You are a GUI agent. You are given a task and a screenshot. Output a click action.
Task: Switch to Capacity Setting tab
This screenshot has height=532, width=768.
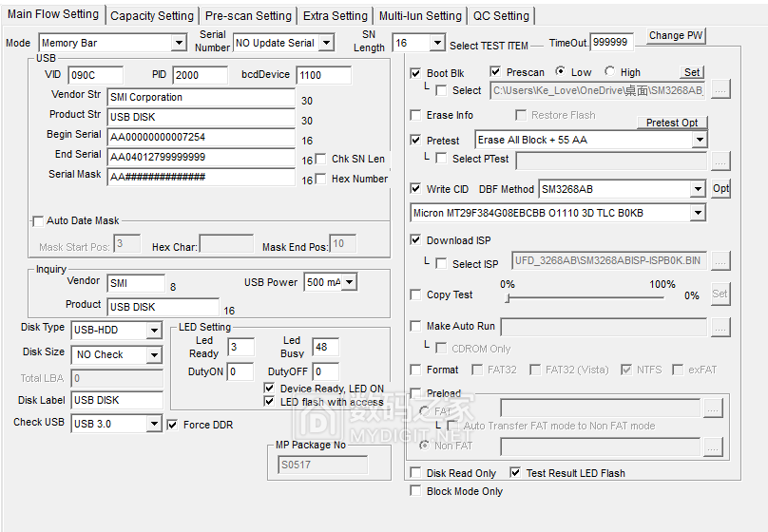pos(152,15)
